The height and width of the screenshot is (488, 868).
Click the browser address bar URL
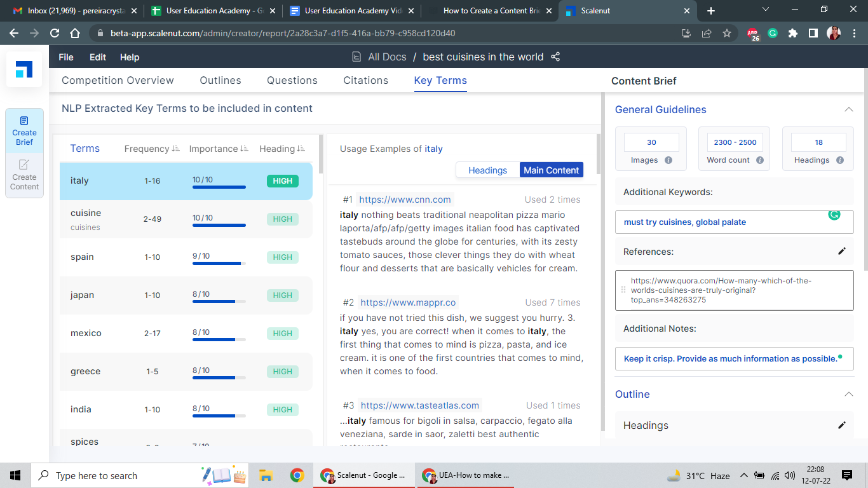point(283,33)
